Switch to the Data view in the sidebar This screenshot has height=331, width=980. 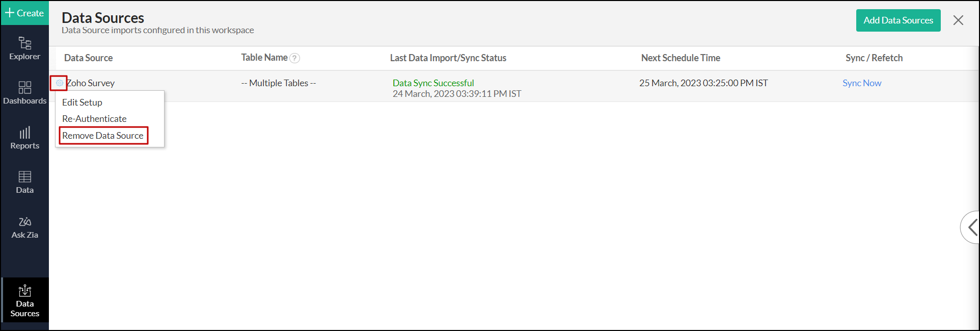24,182
